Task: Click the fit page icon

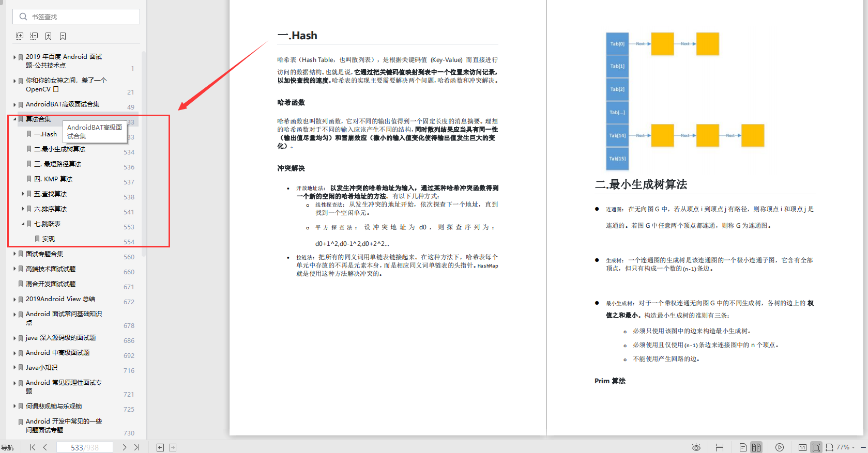Action: pyautogui.click(x=816, y=447)
